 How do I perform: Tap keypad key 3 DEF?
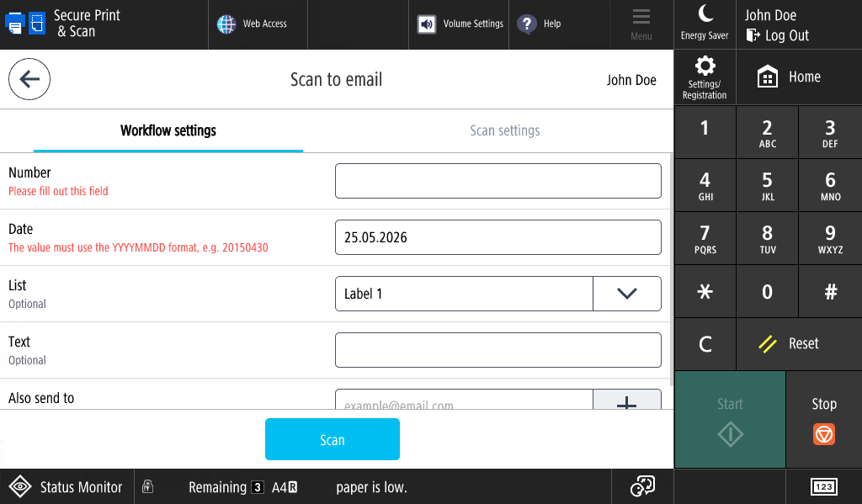[830, 132]
